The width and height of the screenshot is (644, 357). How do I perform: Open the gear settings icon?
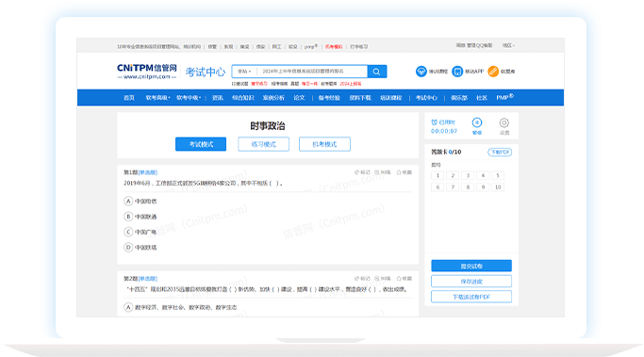(504, 122)
